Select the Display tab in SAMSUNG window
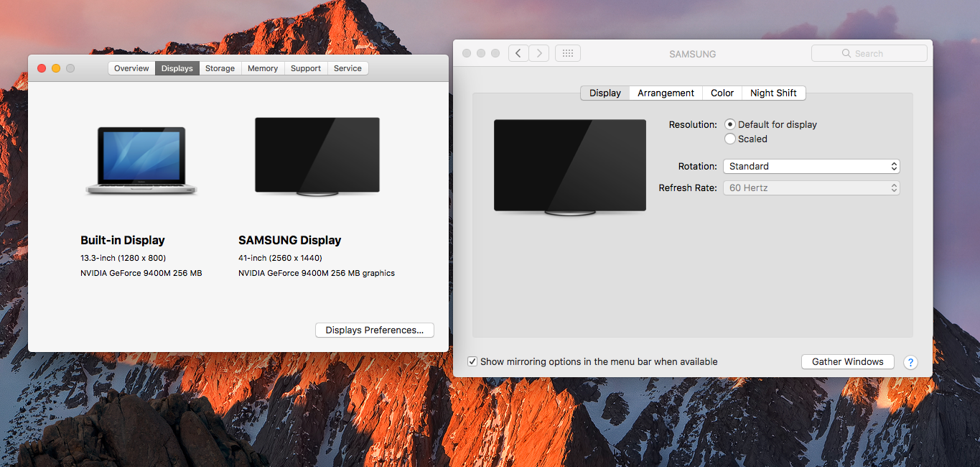Viewport: 980px width, 467px height. click(x=605, y=93)
